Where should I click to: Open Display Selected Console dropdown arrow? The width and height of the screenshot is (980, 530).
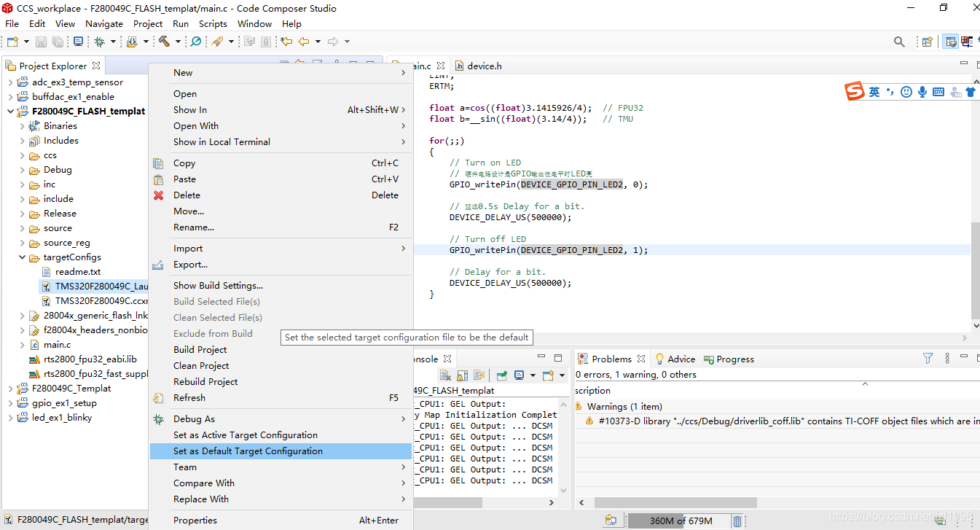tap(533, 375)
